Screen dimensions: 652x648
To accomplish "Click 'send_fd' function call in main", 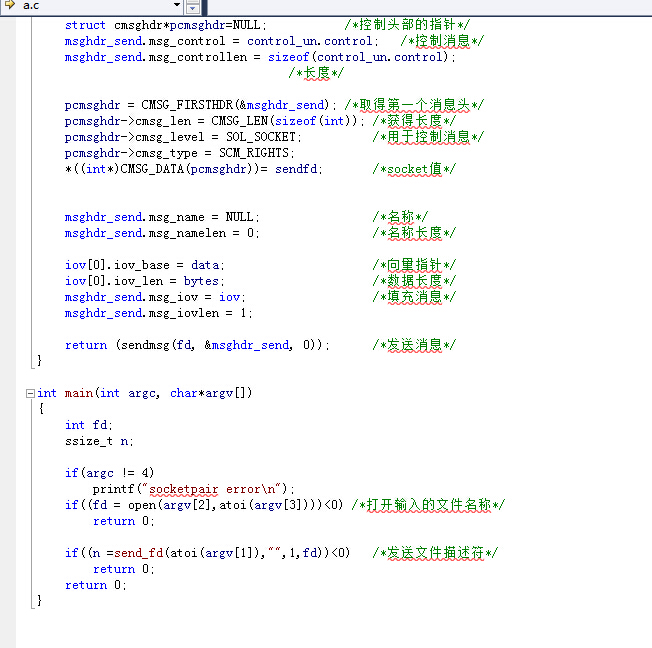I will [x=139, y=553].
